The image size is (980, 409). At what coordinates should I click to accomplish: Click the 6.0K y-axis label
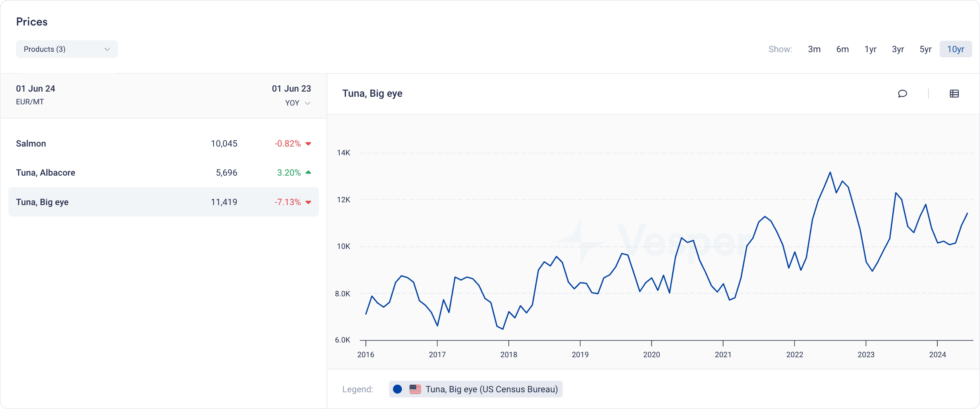[342, 340]
